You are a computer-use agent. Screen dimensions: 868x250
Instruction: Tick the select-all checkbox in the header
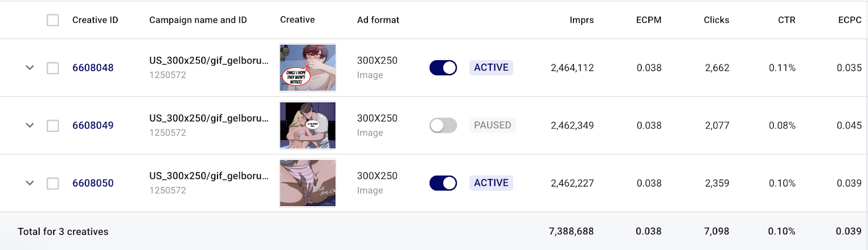point(53,20)
